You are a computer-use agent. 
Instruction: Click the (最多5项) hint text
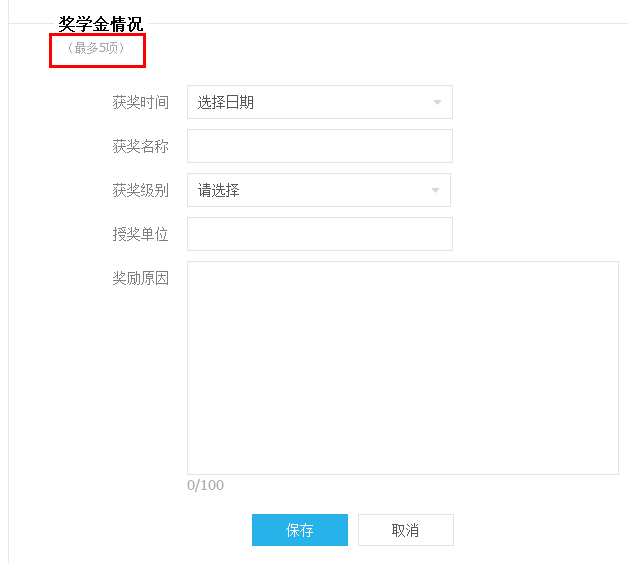coord(96,48)
